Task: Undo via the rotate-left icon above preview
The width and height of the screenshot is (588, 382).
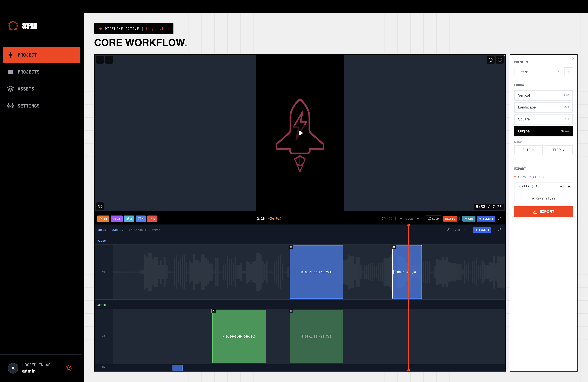Action: tap(491, 60)
